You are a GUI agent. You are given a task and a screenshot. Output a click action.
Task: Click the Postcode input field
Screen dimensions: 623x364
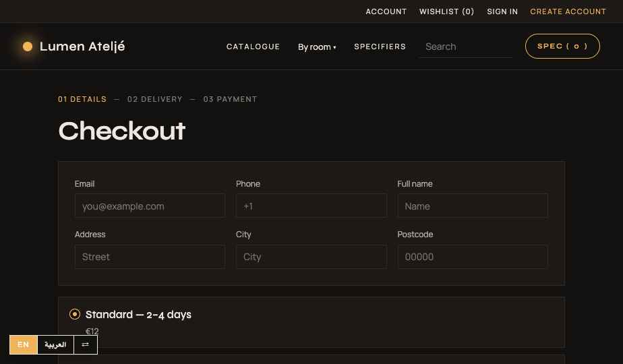tap(473, 257)
